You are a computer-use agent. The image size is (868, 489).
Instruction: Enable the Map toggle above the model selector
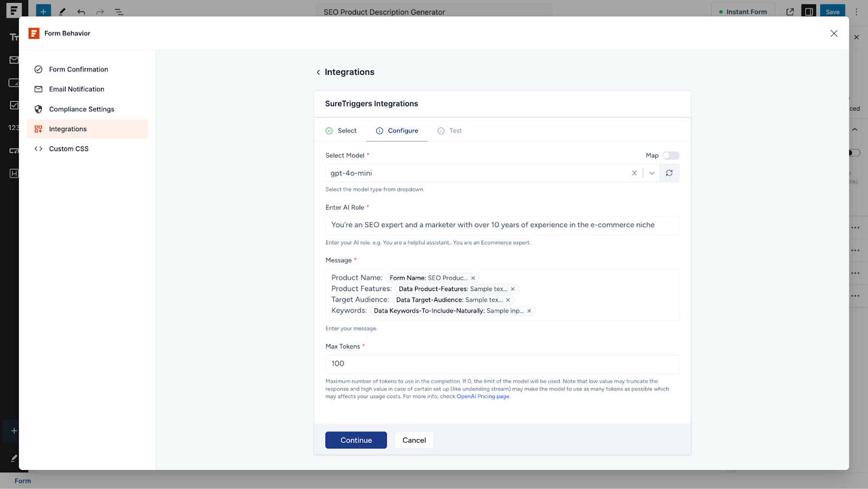coord(671,155)
